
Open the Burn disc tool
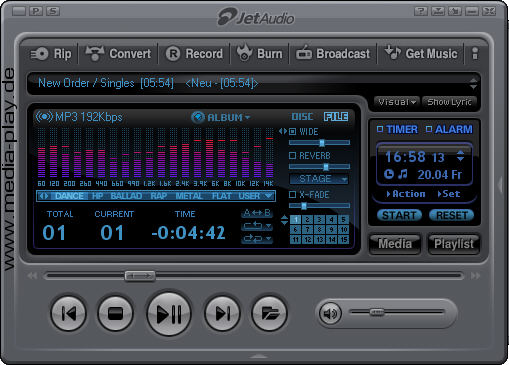(x=260, y=53)
